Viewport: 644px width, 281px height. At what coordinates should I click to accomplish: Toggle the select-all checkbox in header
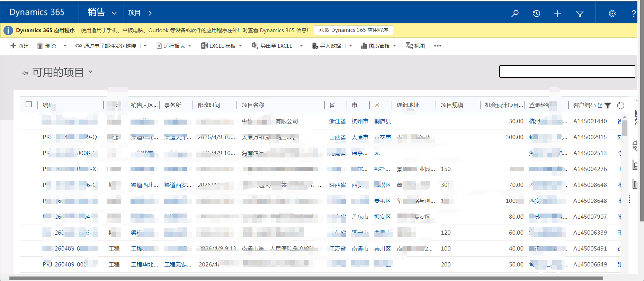coord(29,104)
